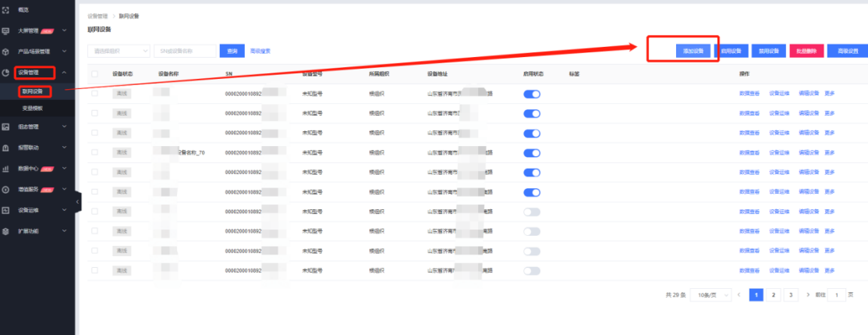868x335 pixels.
Task: Click the 报警联动 sidebar icon
Action: 6,147
